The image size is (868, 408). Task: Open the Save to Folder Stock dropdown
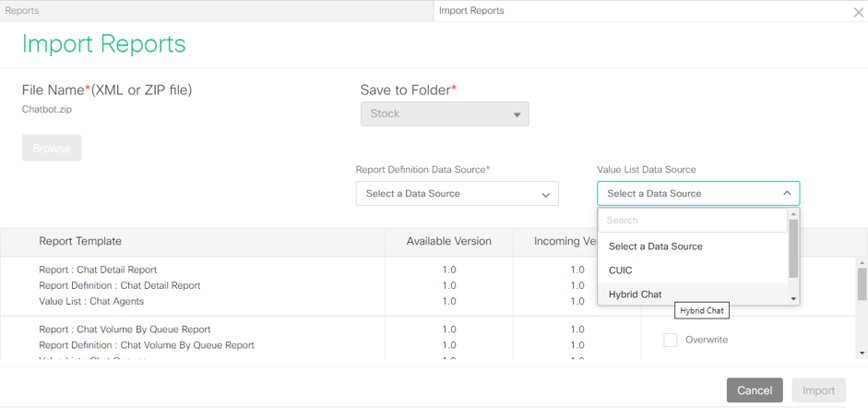(445, 114)
